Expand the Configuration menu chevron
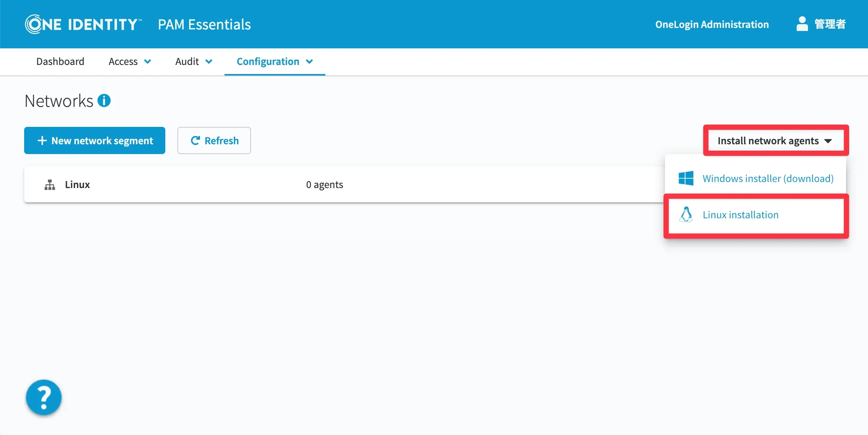Viewport: 868px width, 435px height. point(309,62)
